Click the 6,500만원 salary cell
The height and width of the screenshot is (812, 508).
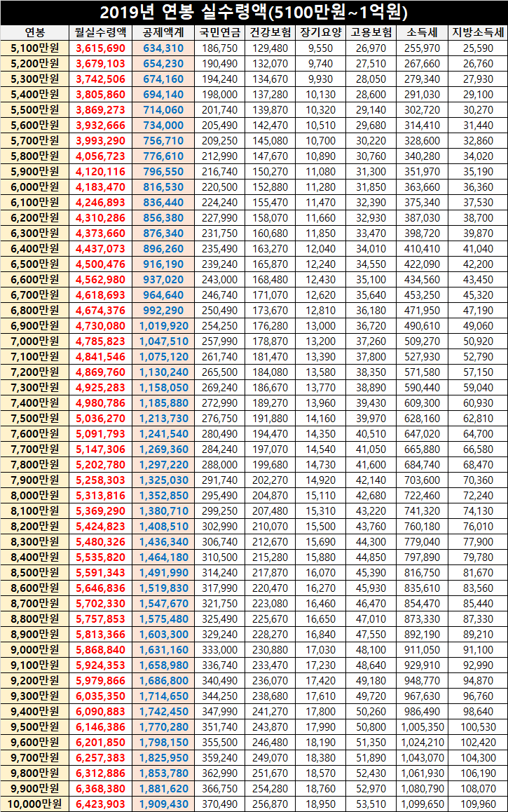(34, 264)
